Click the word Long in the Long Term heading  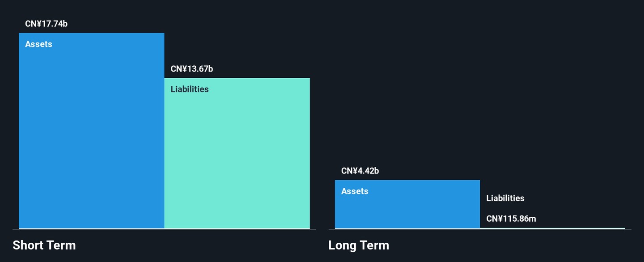point(342,245)
